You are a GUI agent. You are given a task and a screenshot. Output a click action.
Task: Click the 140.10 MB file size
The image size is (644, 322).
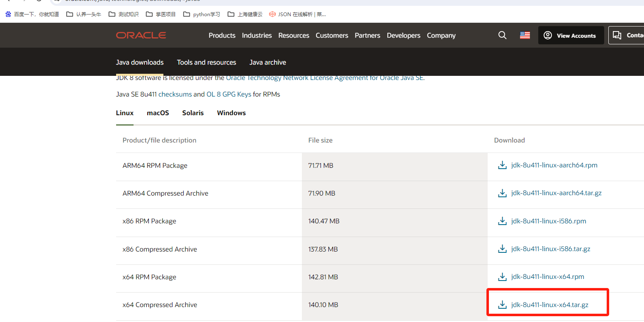tap(323, 305)
